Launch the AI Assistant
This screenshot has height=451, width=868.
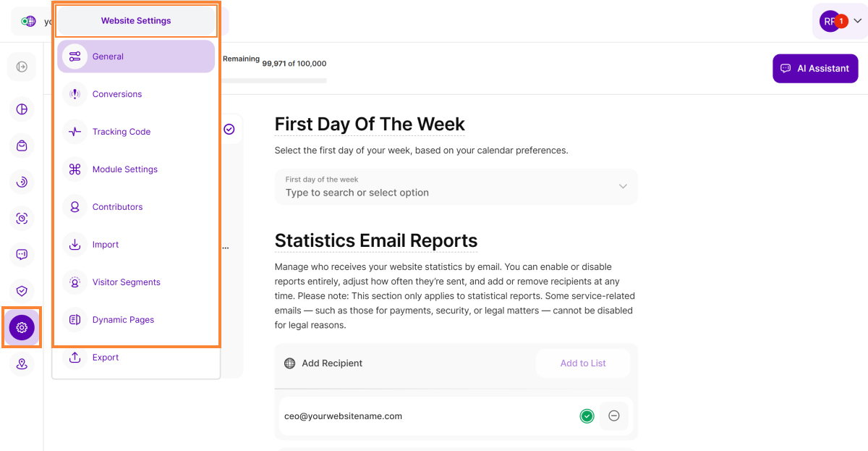[815, 69]
